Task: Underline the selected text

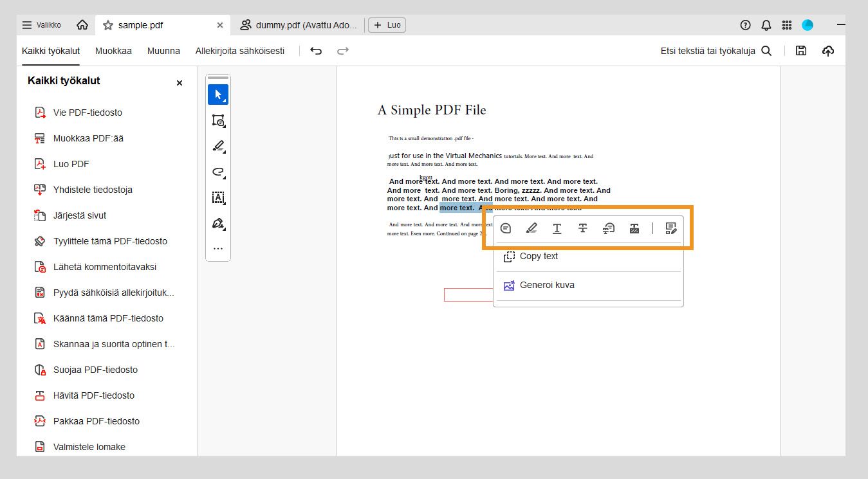Action: 557,228
